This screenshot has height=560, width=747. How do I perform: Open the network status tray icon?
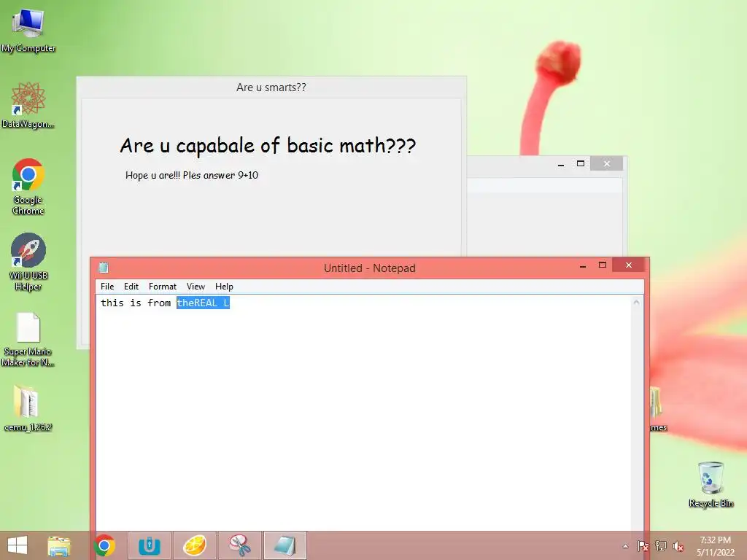(661, 546)
